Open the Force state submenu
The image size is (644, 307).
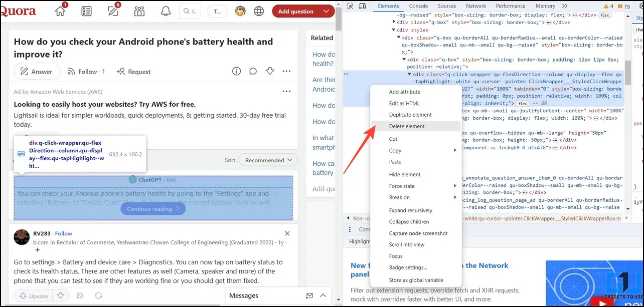[415, 186]
